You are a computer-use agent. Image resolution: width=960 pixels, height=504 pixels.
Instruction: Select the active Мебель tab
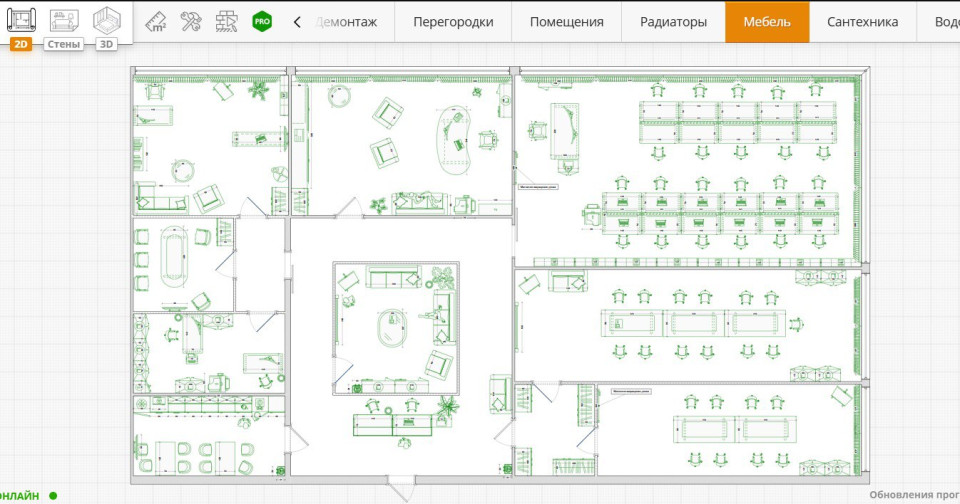click(x=767, y=22)
